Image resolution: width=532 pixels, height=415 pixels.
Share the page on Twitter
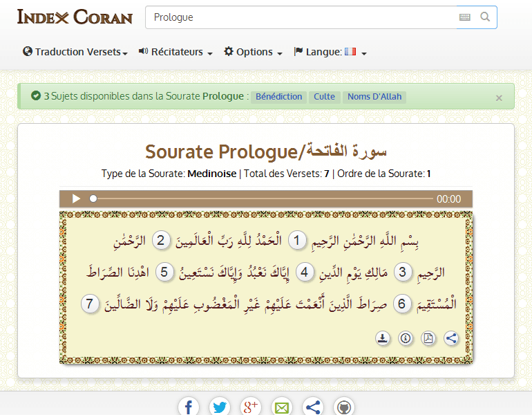coord(220,407)
